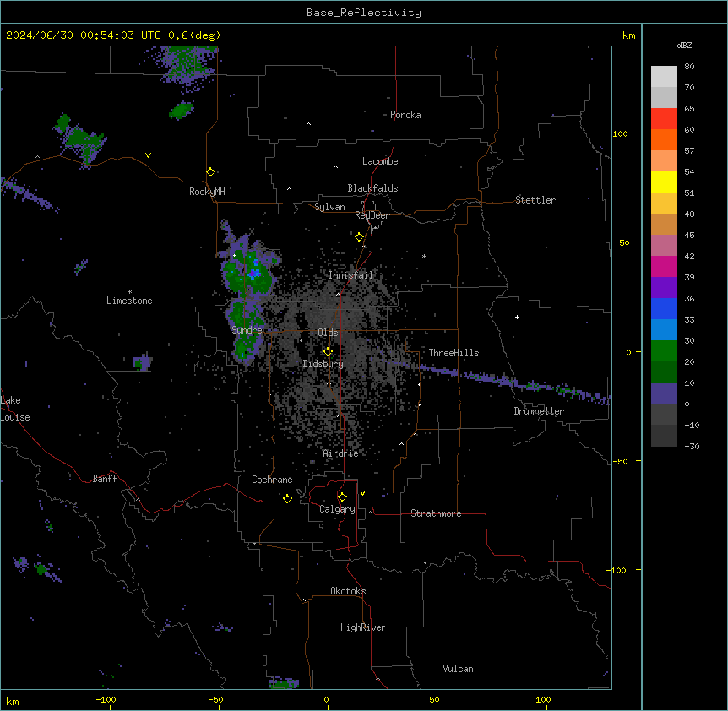The height and width of the screenshot is (711, 728).
Task: Click the Banff label
Action: pos(105,479)
